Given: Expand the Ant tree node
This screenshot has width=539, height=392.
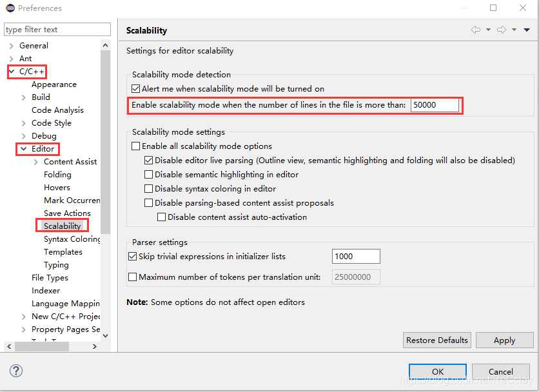Looking at the screenshot, I should (x=12, y=59).
